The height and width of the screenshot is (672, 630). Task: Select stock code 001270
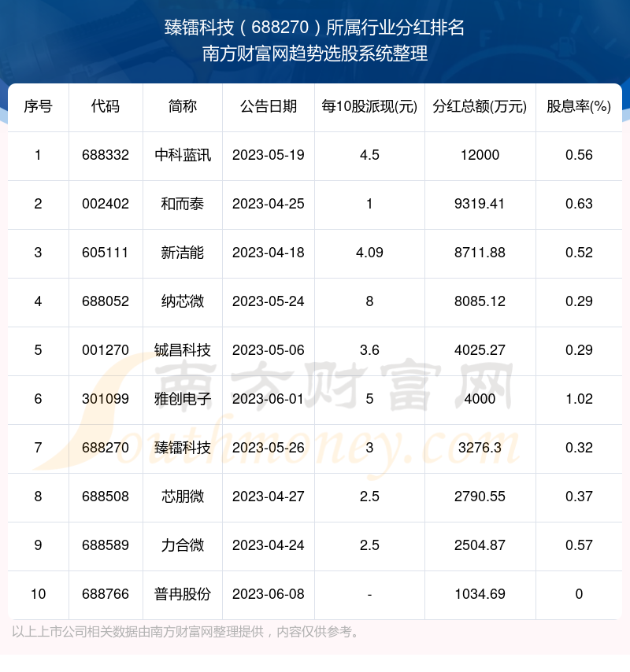[x=106, y=351]
